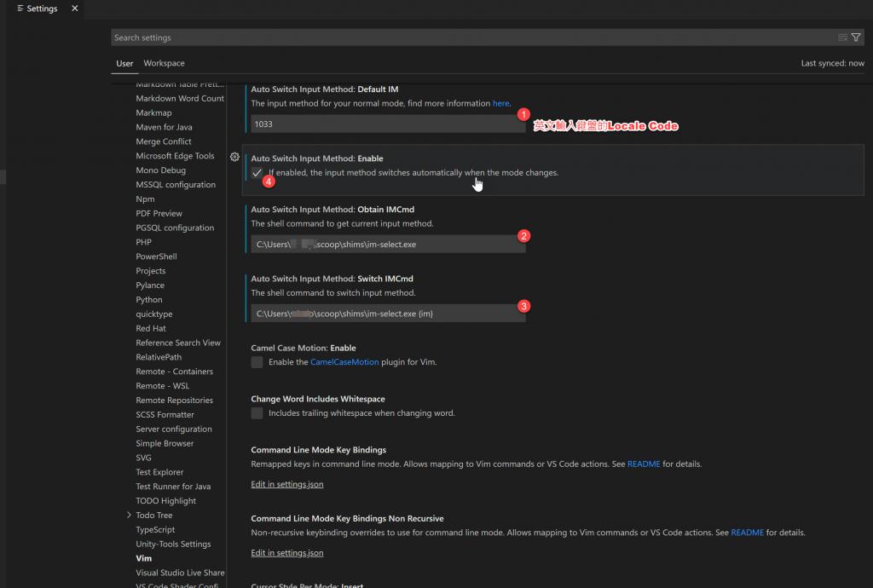This screenshot has height=588, width=873.
Task: Select Microsoft Edge Tools category
Action: click(175, 156)
